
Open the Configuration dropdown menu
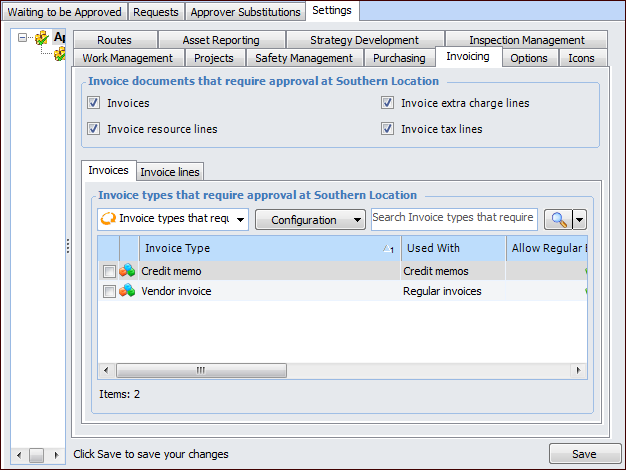[x=310, y=220]
